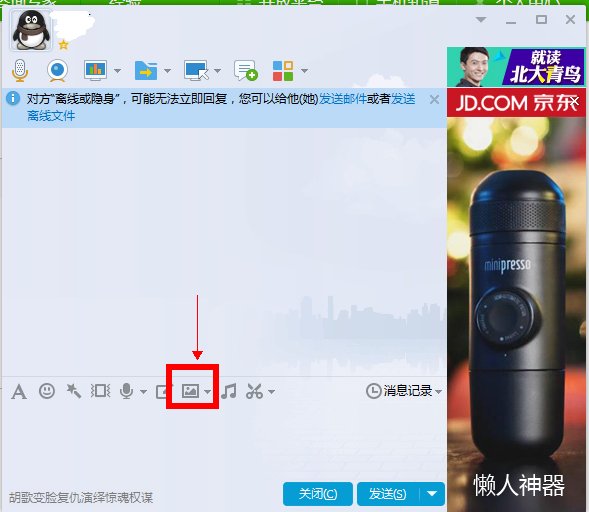
Task: Open the 离线文件 link
Action: point(51,116)
